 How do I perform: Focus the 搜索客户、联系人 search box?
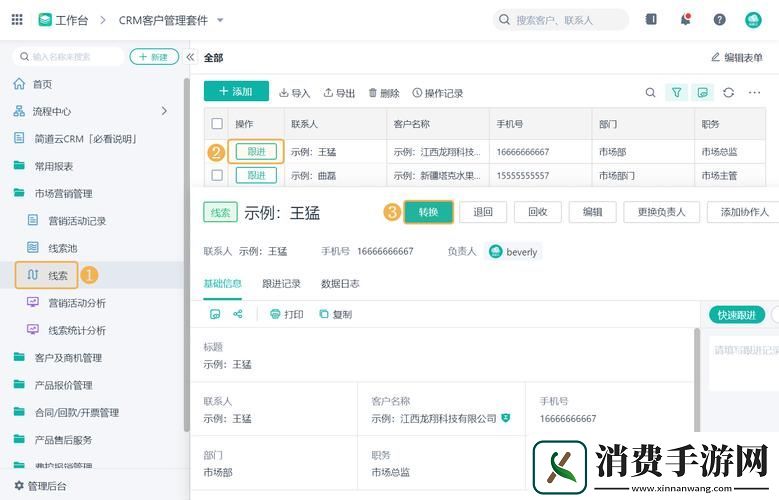click(560, 20)
